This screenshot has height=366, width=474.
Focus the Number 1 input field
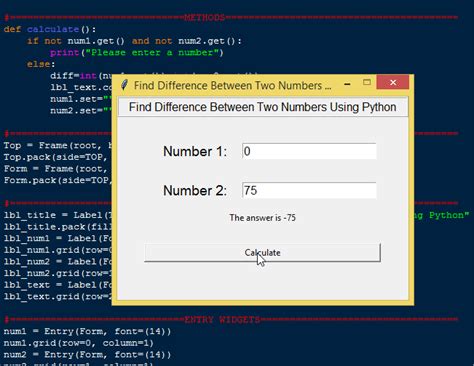(x=309, y=151)
